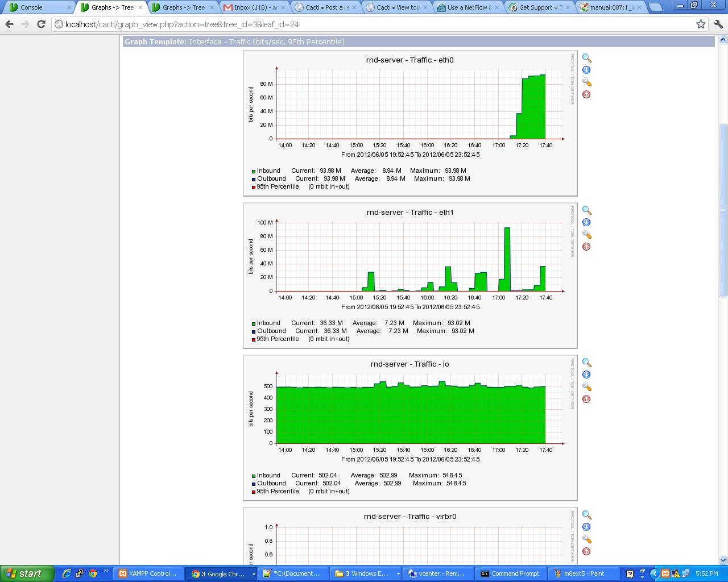Click the vertical scrollbar thumb
728x582 pixels.
tap(723, 210)
